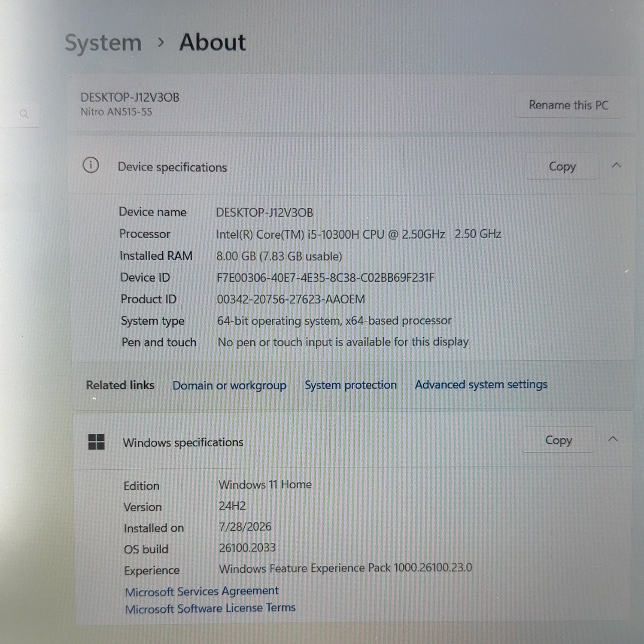Click the Device name label

coord(153,212)
